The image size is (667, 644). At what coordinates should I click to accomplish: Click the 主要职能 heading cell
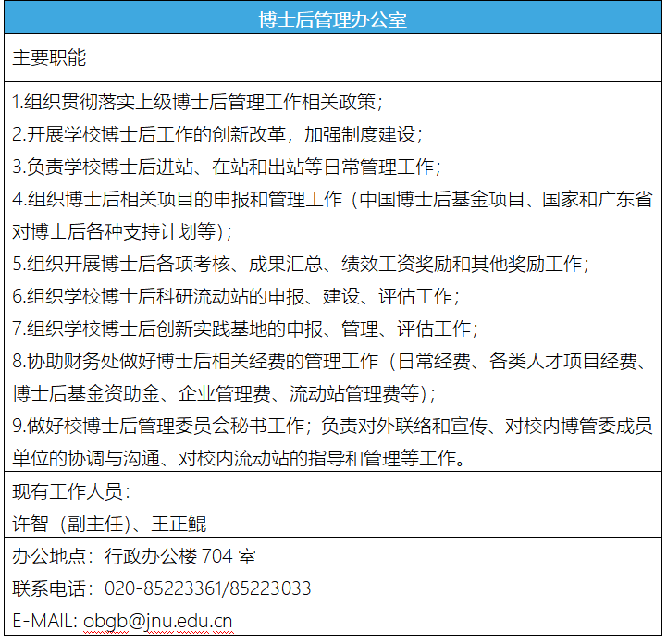[49, 57]
